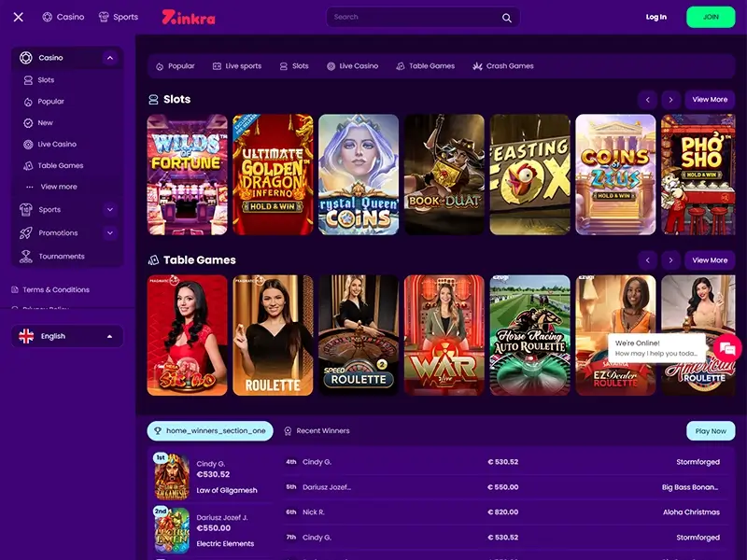Image resolution: width=747 pixels, height=560 pixels.
Task: Click the We're Online chat message
Action: click(656, 348)
